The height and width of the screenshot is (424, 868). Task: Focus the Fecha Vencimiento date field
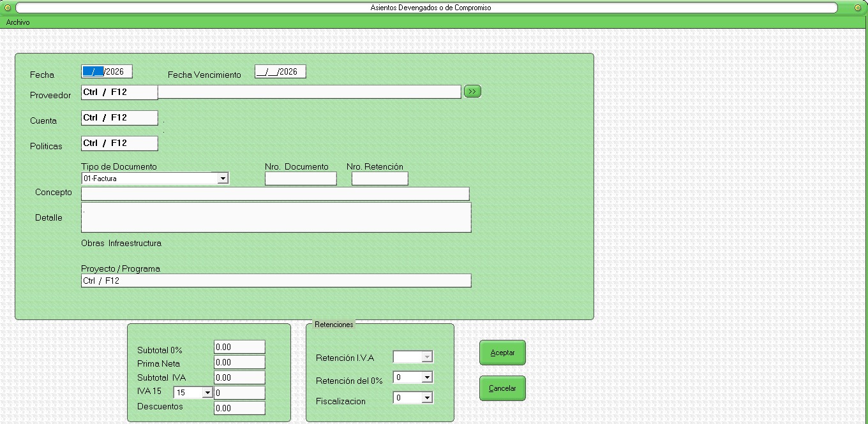coord(280,72)
